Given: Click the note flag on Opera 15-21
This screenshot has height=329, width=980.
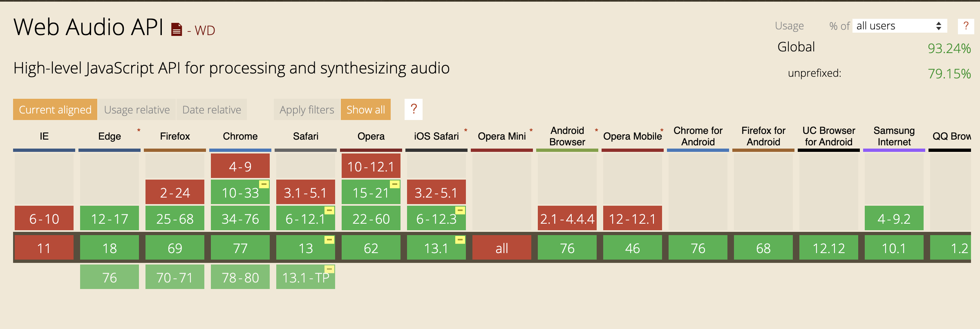Looking at the screenshot, I should tap(395, 185).
